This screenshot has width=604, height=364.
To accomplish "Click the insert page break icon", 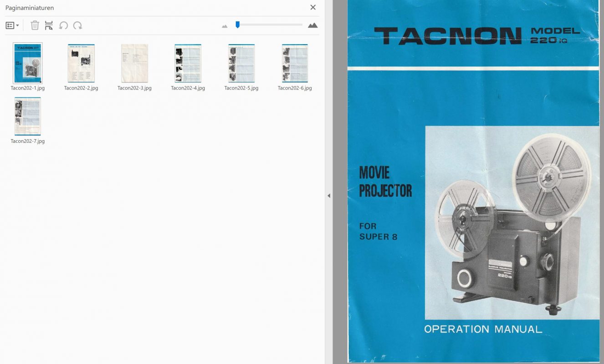I will pos(49,25).
